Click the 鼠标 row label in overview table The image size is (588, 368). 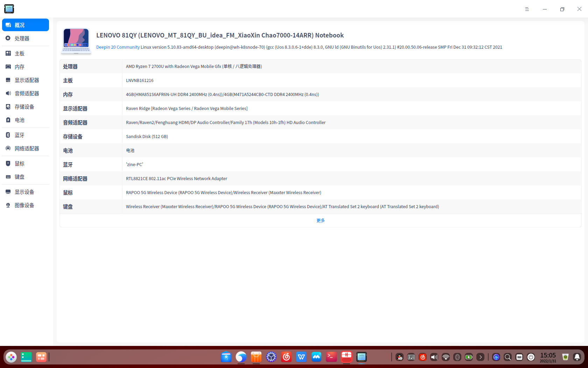68,193
